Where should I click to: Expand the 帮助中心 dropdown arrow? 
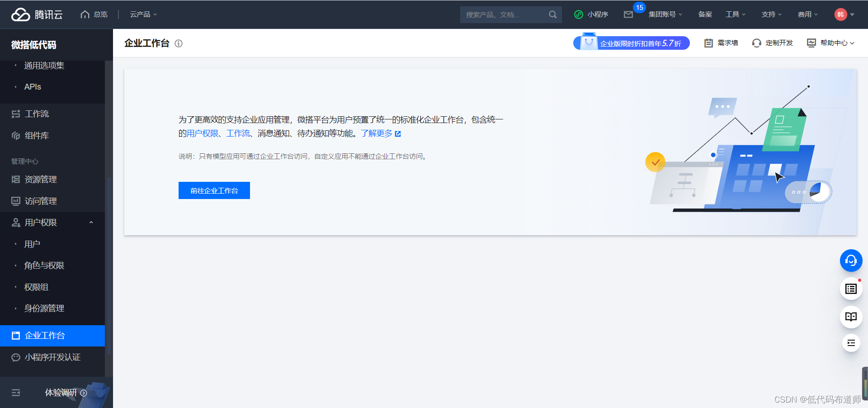click(852, 43)
